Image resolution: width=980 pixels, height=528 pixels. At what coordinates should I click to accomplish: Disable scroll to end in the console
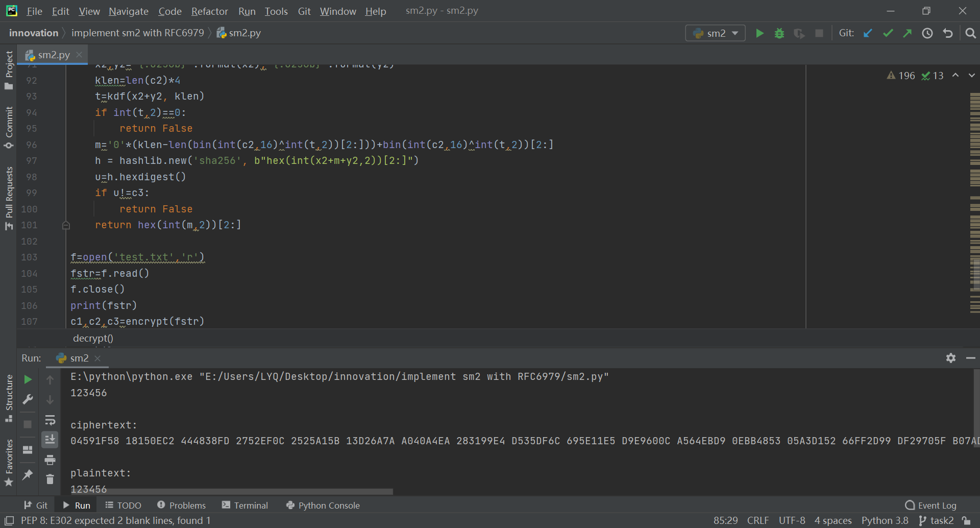pyautogui.click(x=50, y=440)
